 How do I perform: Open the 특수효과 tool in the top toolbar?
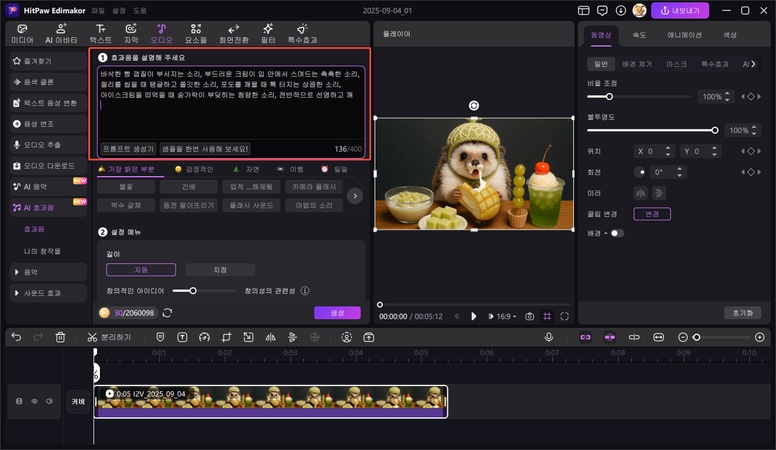(x=302, y=34)
